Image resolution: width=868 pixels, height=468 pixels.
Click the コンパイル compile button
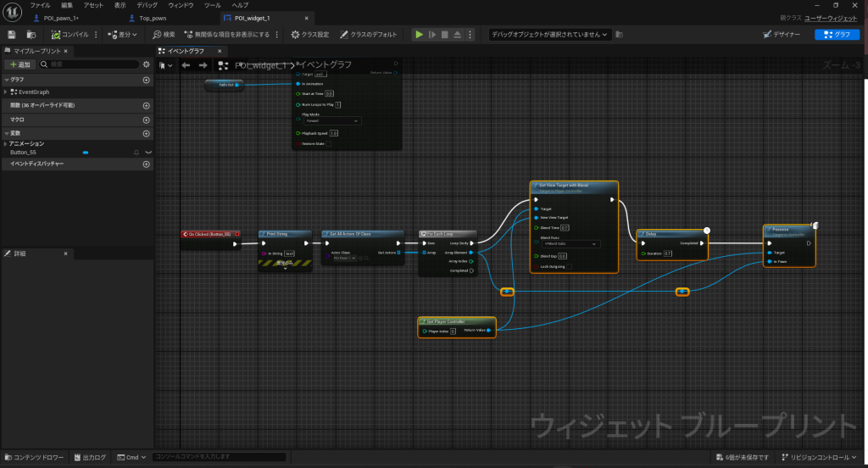(70, 35)
